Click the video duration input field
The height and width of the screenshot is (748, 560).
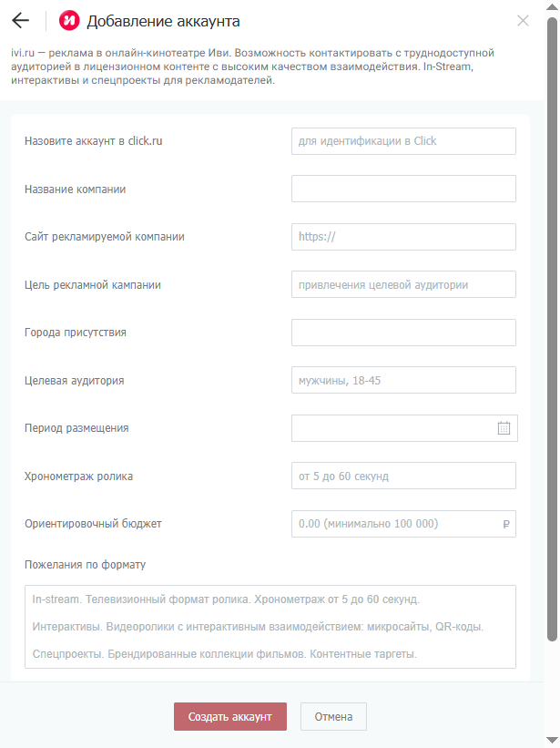pyautogui.click(x=403, y=476)
